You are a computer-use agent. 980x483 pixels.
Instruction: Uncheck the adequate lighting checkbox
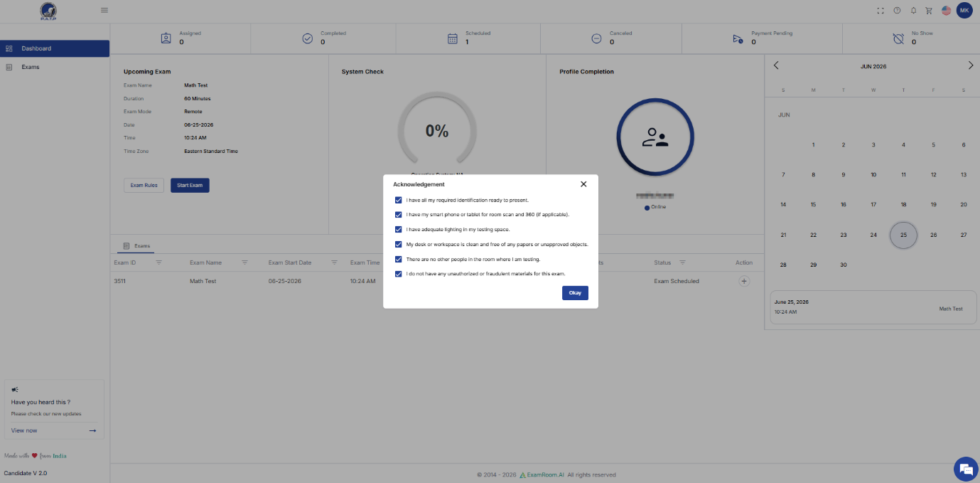click(399, 229)
